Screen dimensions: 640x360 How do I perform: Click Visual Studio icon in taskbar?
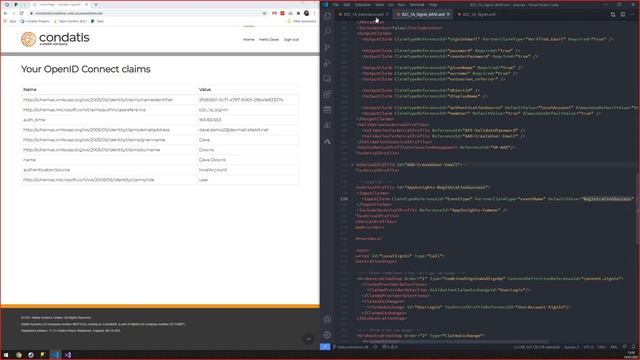click(x=68, y=355)
